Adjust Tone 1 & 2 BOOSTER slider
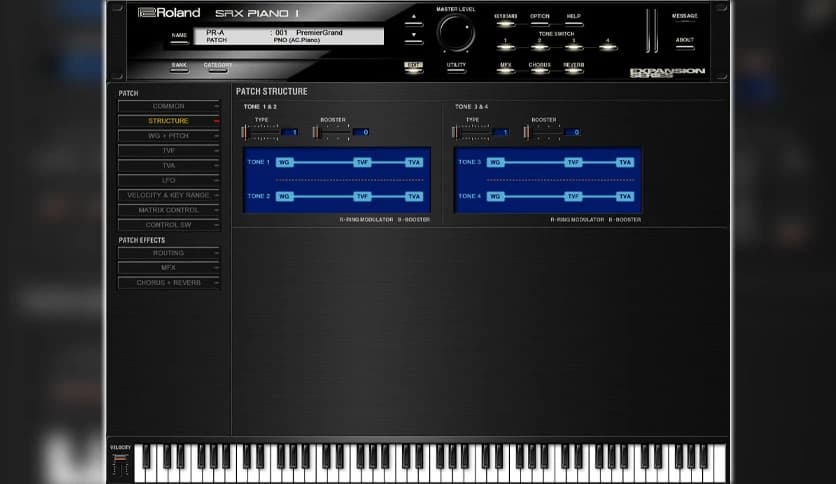Viewport: 836px width, 484px height. [x=333, y=132]
